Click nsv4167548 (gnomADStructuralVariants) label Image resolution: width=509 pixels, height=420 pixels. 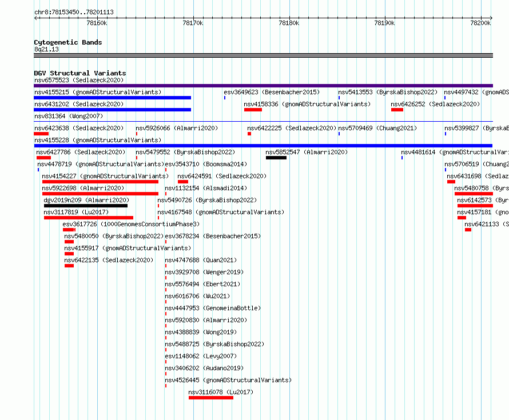coord(221,212)
